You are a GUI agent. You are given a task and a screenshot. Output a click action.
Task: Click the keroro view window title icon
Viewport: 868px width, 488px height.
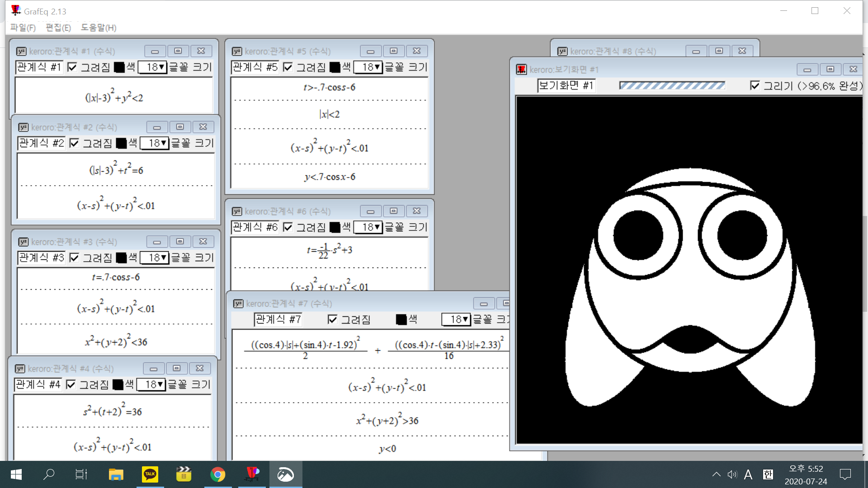[x=521, y=69]
